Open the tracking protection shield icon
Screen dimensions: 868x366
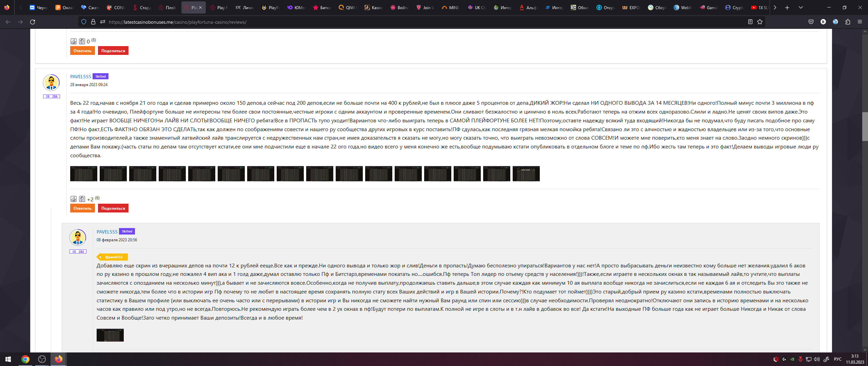(84, 22)
